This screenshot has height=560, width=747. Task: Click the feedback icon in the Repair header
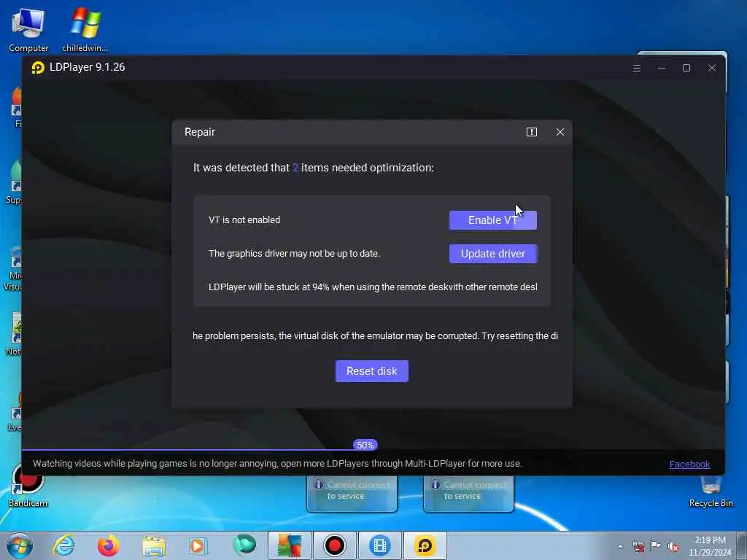point(532,132)
